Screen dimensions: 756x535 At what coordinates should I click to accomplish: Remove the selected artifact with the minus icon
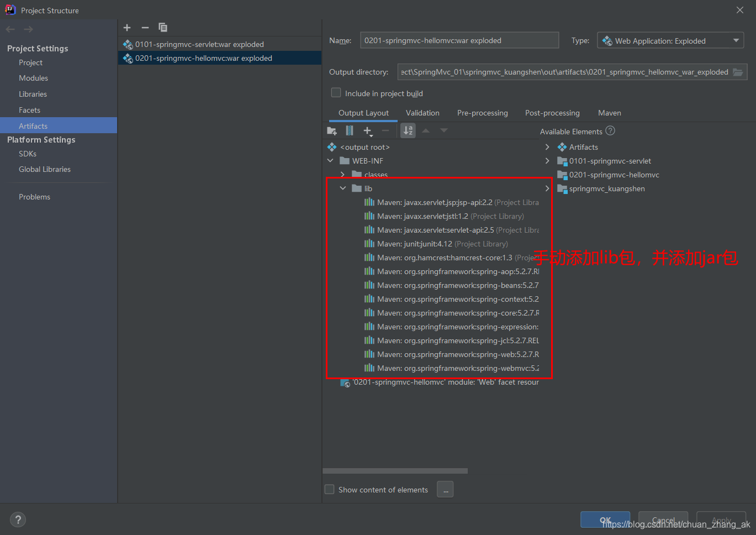click(145, 28)
